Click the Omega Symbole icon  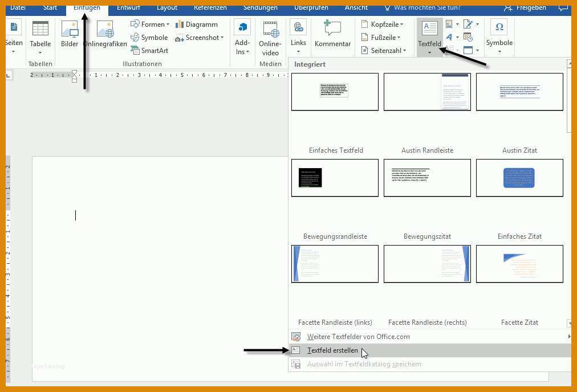coord(499,27)
